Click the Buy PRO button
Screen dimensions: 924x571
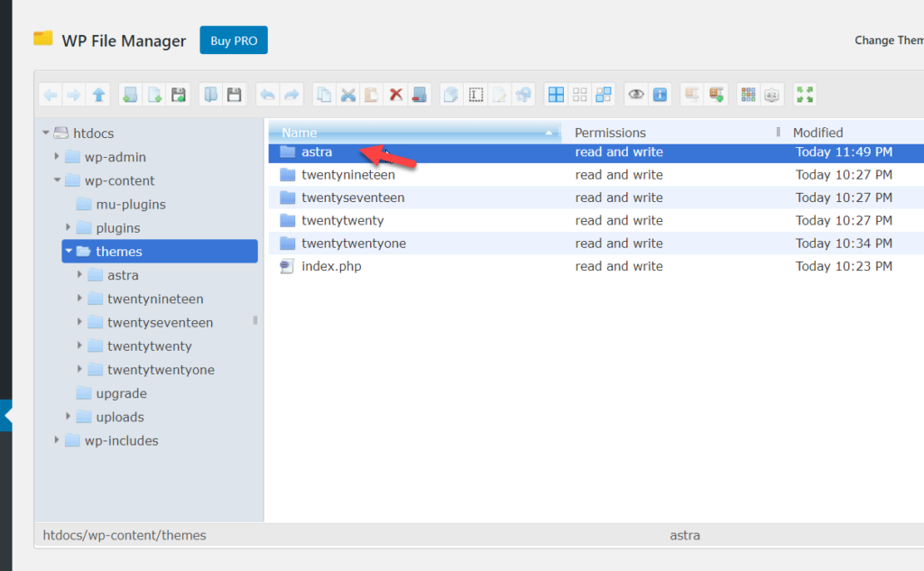tap(234, 40)
